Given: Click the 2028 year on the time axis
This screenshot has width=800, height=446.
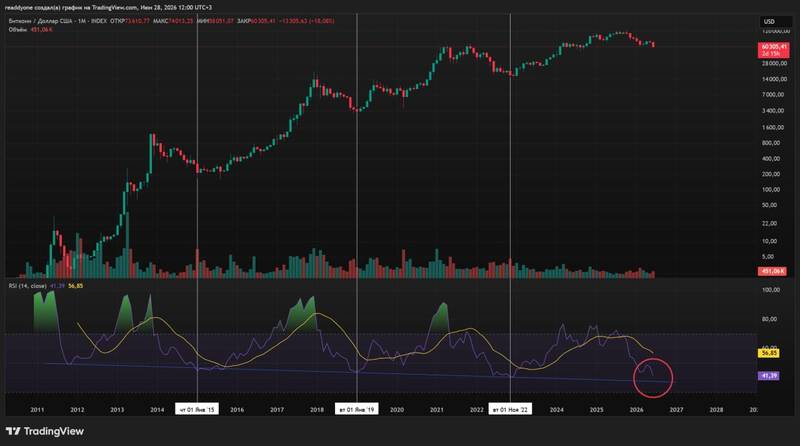Looking at the screenshot, I should [716, 410].
